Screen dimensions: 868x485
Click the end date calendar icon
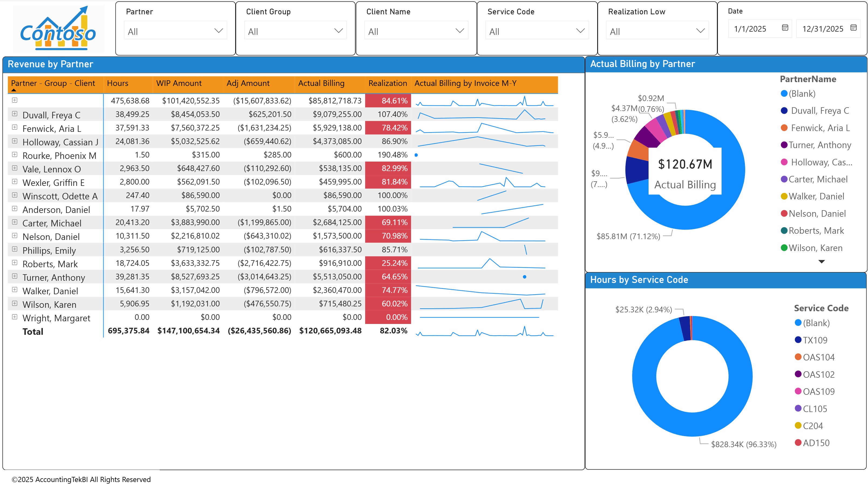(x=855, y=29)
